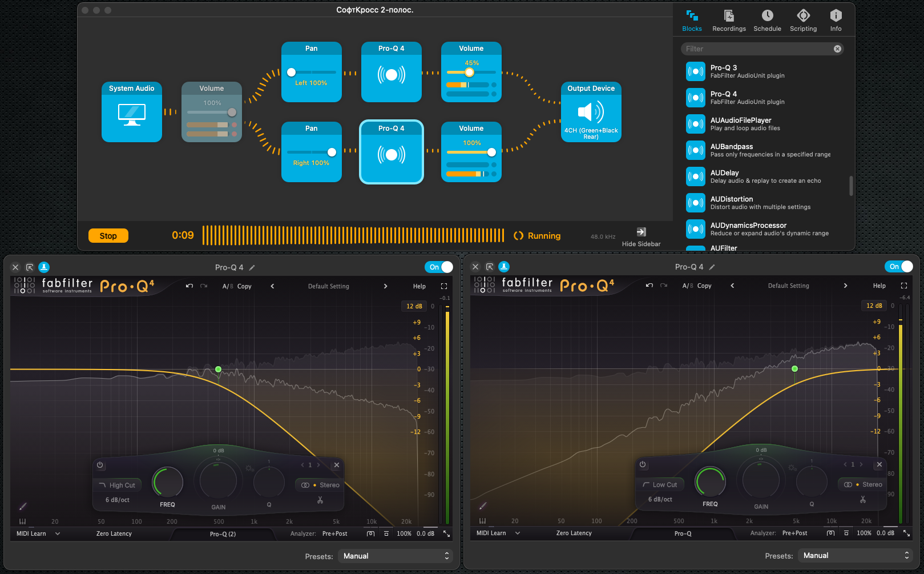924x574 pixels.
Task: Open Presets menu under Low Cut window
Action: click(856, 555)
